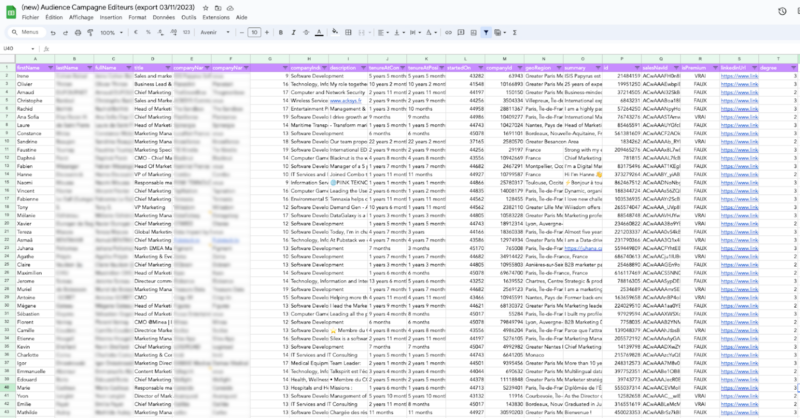Open the more number formats 123 menu
The width and height of the screenshot is (800, 418).
click(186, 33)
